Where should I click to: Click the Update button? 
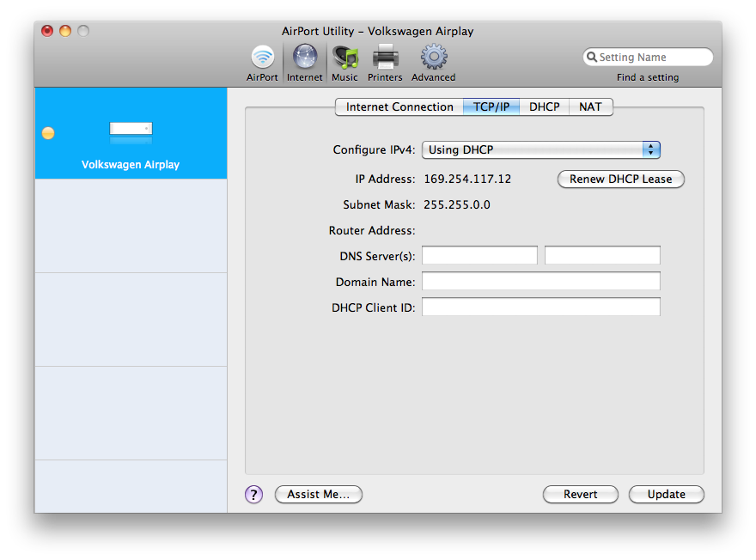[667, 494]
